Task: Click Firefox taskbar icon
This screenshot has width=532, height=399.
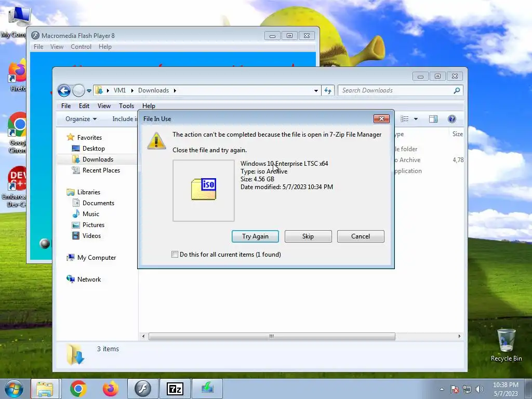Action: tap(111, 389)
